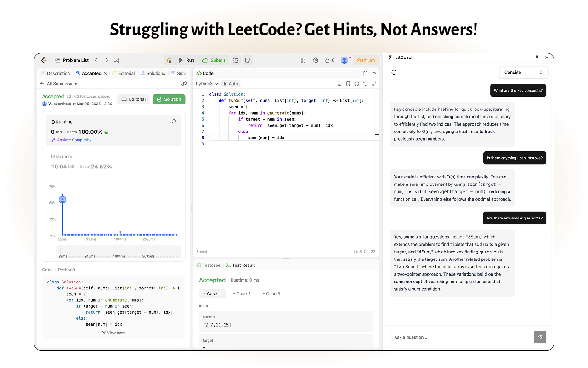Click the debugger icon beside Run
This screenshot has width=588, height=368.
point(169,60)
